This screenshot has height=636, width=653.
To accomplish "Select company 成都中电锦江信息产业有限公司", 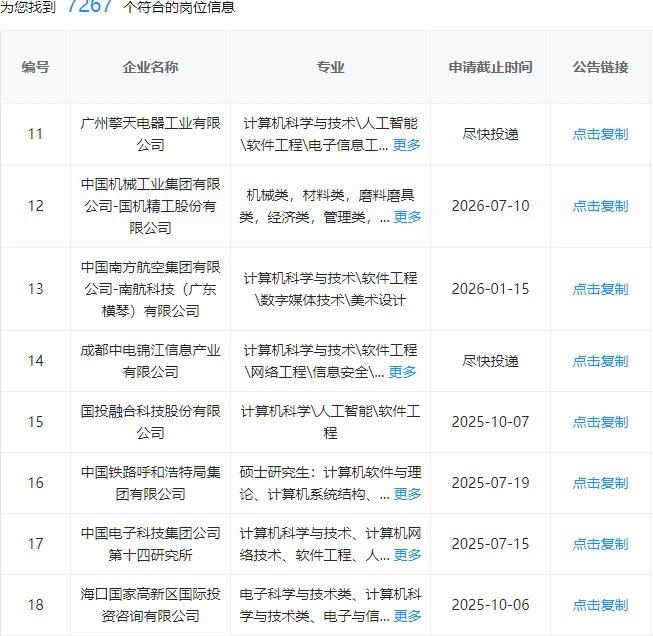I will coord(150,361).
